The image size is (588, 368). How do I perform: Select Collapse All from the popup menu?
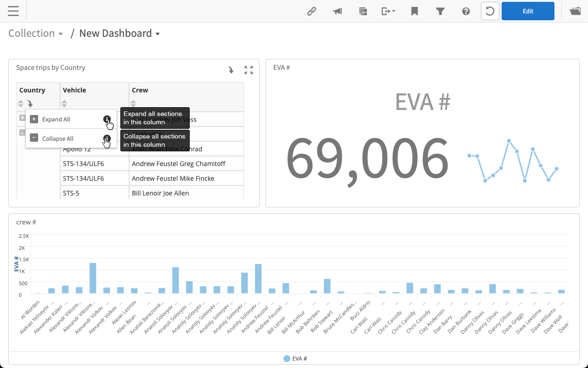click(x=57, y=139)
